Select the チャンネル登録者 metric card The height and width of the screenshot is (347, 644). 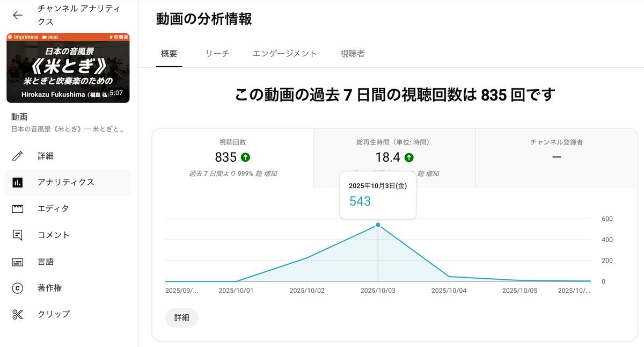(x=557, y=158)
